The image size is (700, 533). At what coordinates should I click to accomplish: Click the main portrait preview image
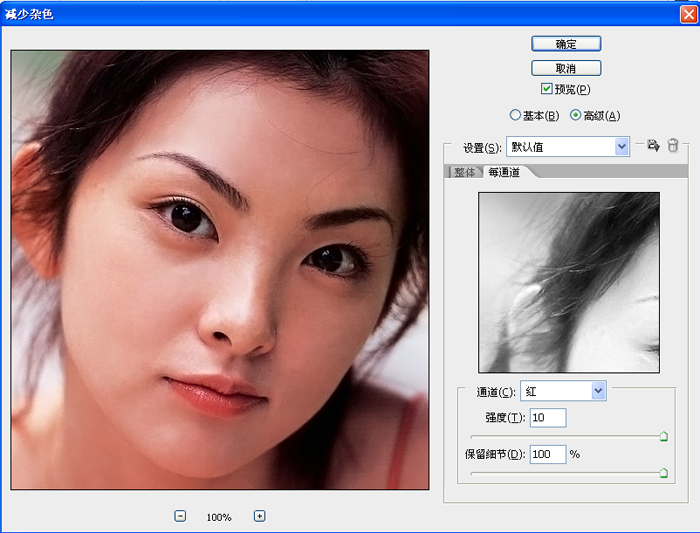click(x=220, y=270)
